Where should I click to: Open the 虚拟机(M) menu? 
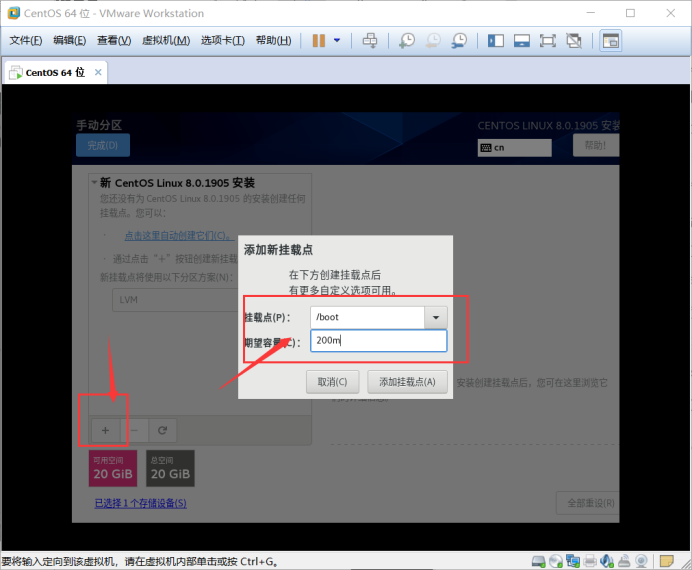166,41
